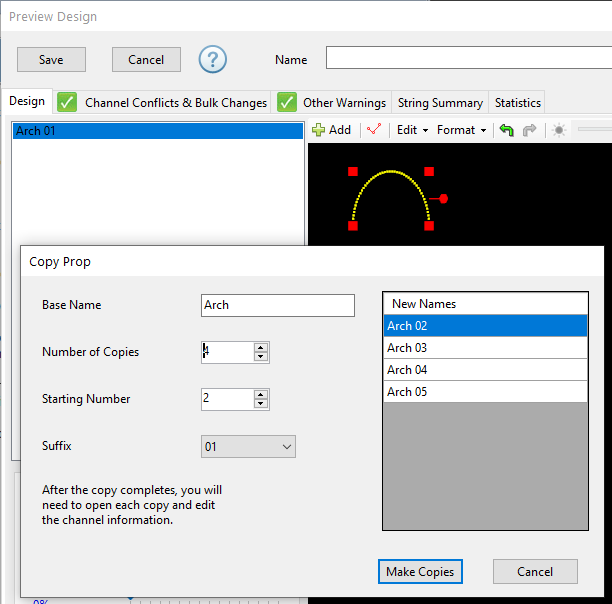Click Save in the Preview Design window
The image size is (612, 604).
click(51, 59)
